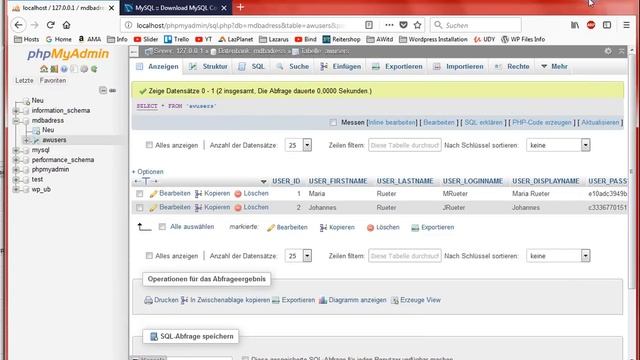This screenshot has height=360, width=640.
Task: Open upper Anzahl der Datensätze dropdown
Action: pos(298,145)
